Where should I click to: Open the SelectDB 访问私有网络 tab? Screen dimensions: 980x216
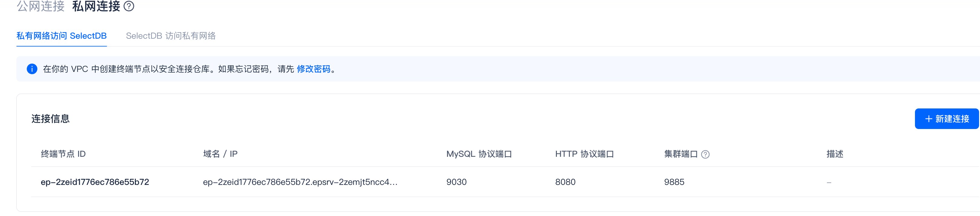(171, 36)
